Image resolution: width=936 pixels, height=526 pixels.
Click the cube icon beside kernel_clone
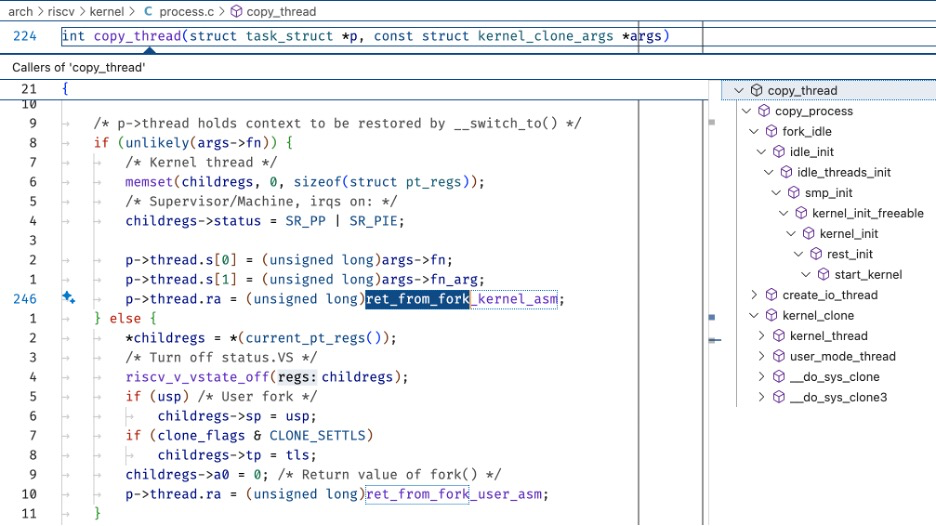tap(771, 315)
